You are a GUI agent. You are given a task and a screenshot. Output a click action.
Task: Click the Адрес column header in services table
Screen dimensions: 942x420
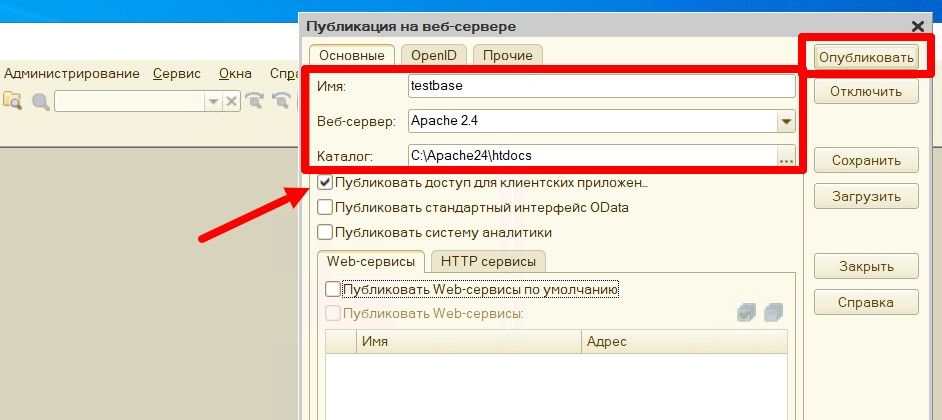coord(684,342)
